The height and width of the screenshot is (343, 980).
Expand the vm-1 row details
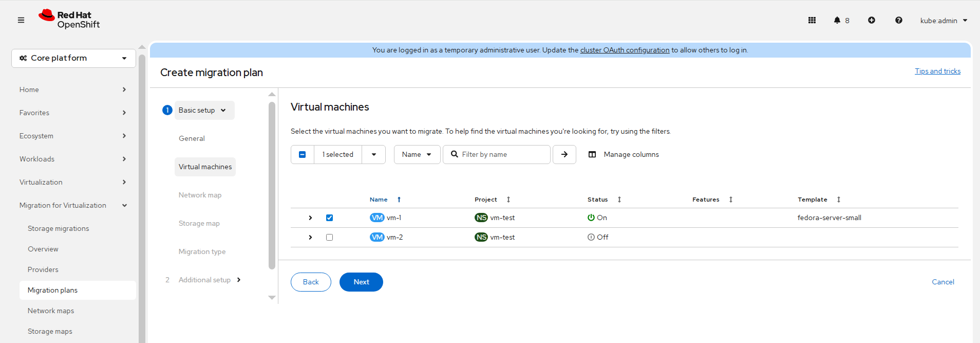(310, 218)
